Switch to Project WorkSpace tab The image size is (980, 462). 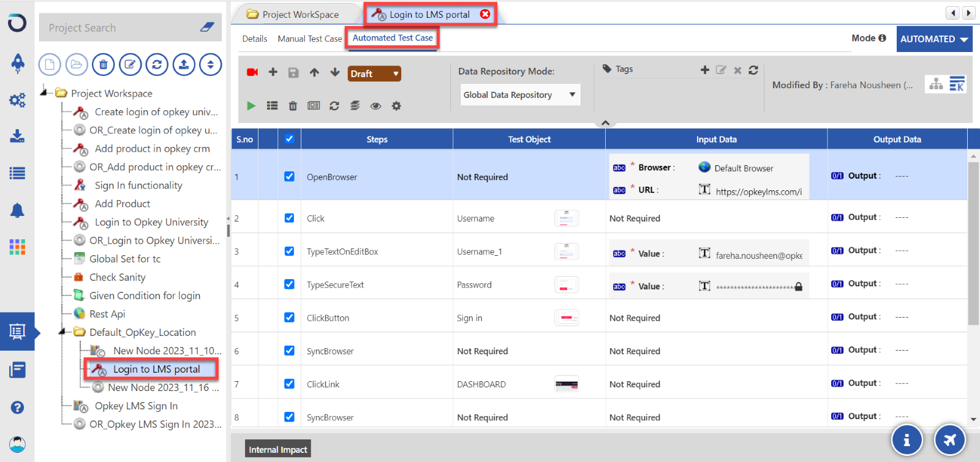coord(293,14)
